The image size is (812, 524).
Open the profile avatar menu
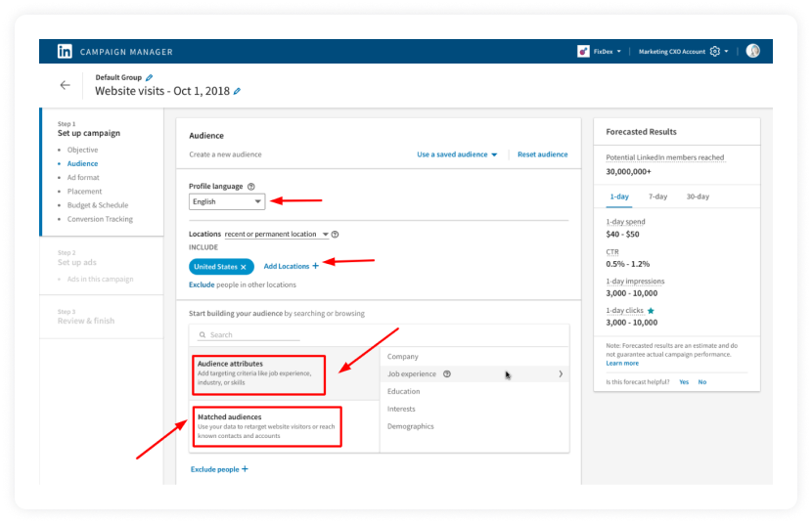(753, 51)
